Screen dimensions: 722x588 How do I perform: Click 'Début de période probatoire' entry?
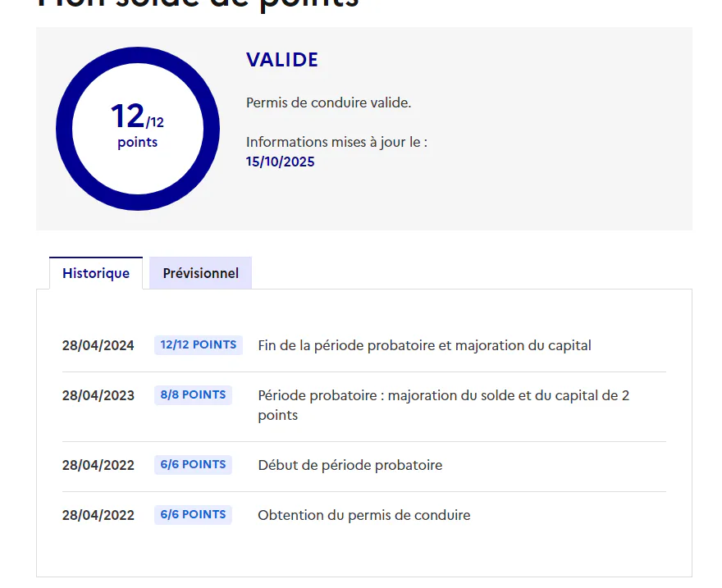[350, 465]
